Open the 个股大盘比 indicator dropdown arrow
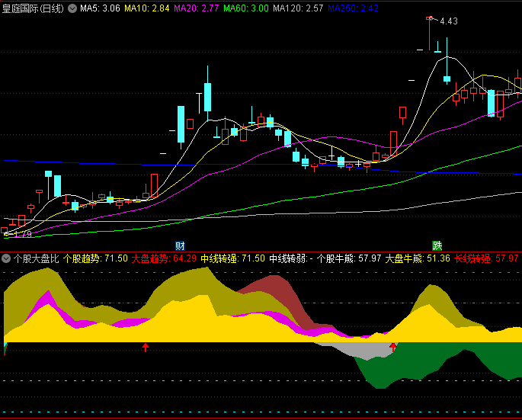This screenshot has height=420, width=522. tap(6, 258)
